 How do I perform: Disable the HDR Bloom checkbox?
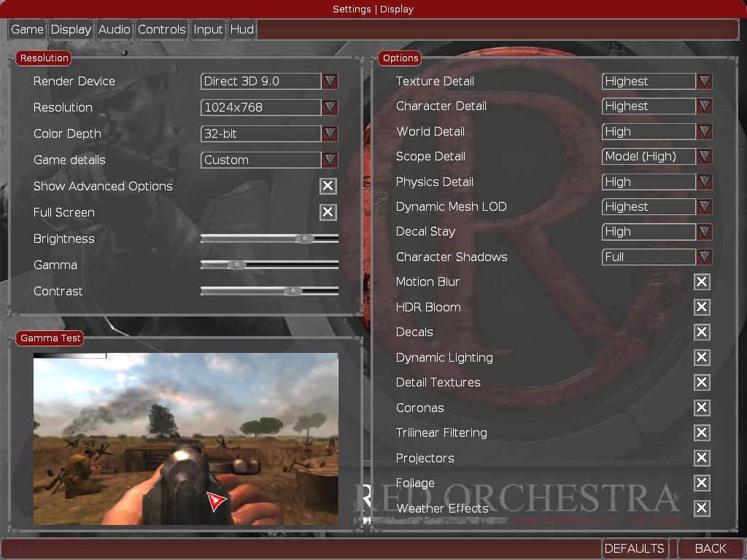(702, 307)
